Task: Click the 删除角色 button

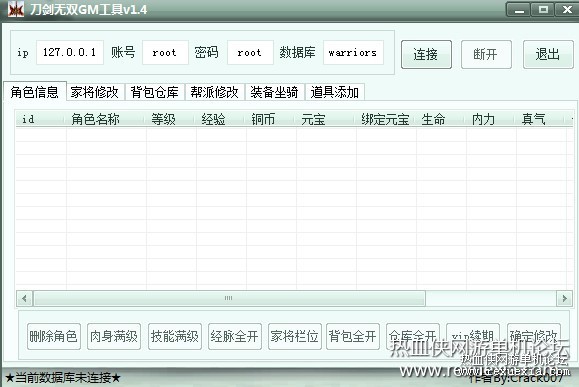Action: coord(54,336)
